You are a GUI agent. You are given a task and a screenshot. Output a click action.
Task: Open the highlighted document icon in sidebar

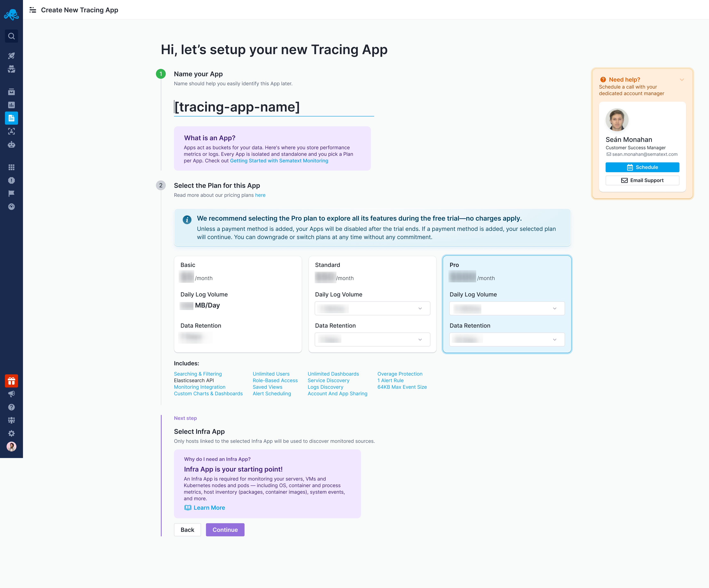click(x=11, y=118)
